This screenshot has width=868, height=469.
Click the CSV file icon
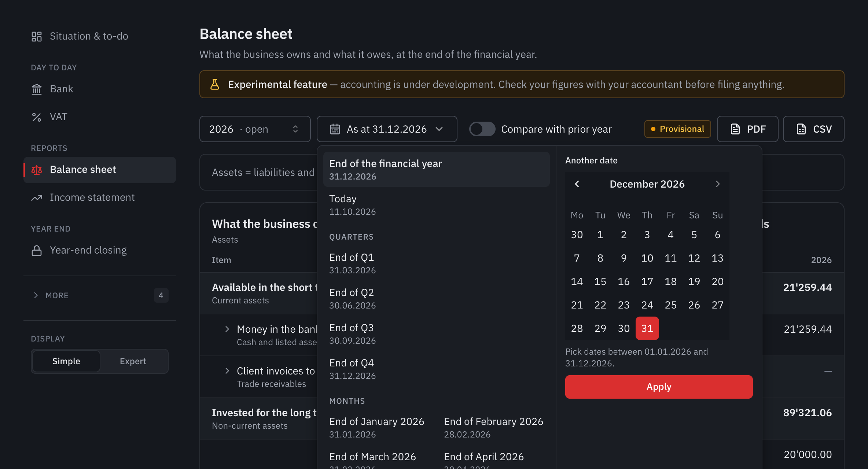click(x=801, y=129)
